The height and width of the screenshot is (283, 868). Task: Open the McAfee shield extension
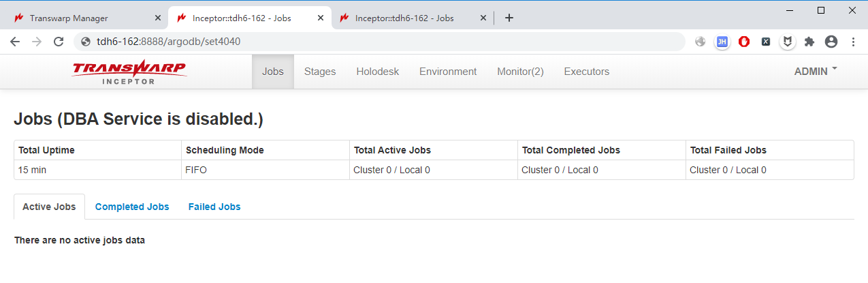coord(787,42)
